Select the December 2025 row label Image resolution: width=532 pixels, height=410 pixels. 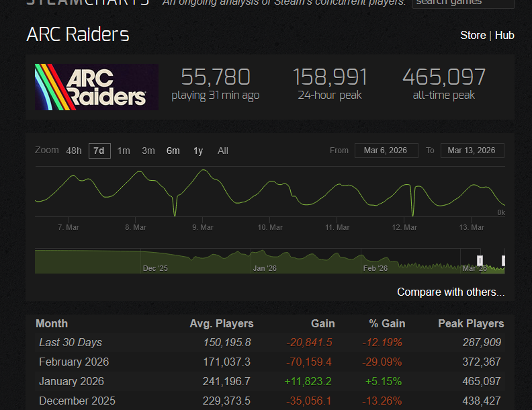click(77, 401)
